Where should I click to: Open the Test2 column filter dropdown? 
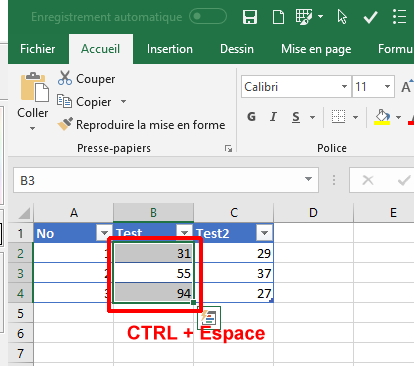pyautogui.click(x=264, y=233)
